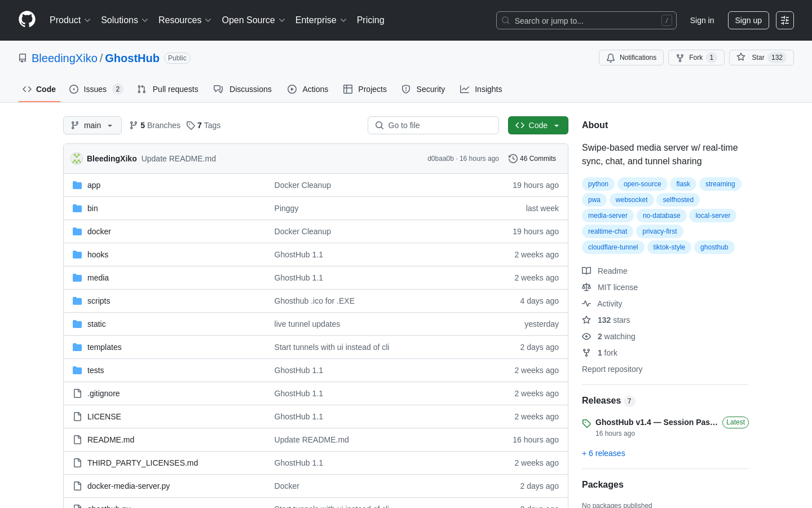Click the README.md file icon
Viewport: 812px width, 508px height.
coord(77,440)
